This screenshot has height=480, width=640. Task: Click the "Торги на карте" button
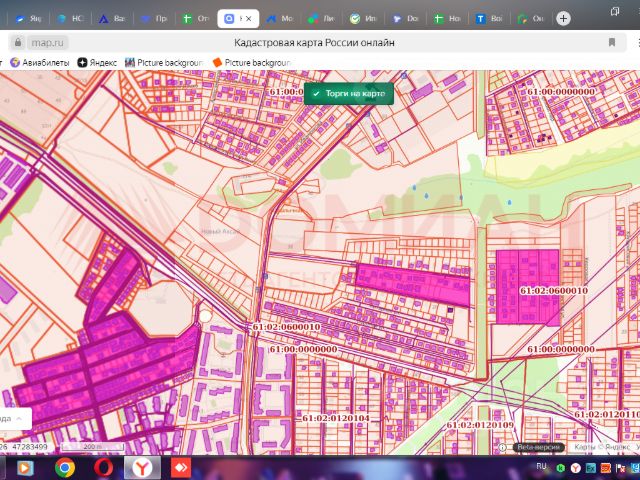349,93
